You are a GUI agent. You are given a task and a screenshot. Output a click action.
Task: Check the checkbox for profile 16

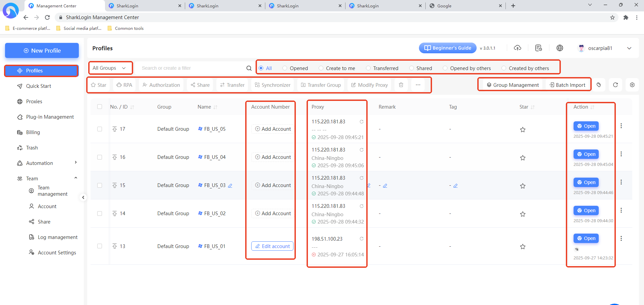tap(100, 157)
